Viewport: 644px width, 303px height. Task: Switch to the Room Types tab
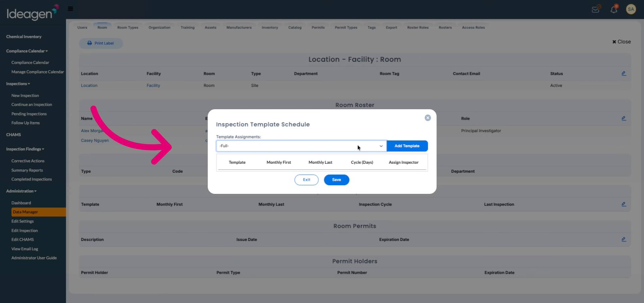(128, 28)
